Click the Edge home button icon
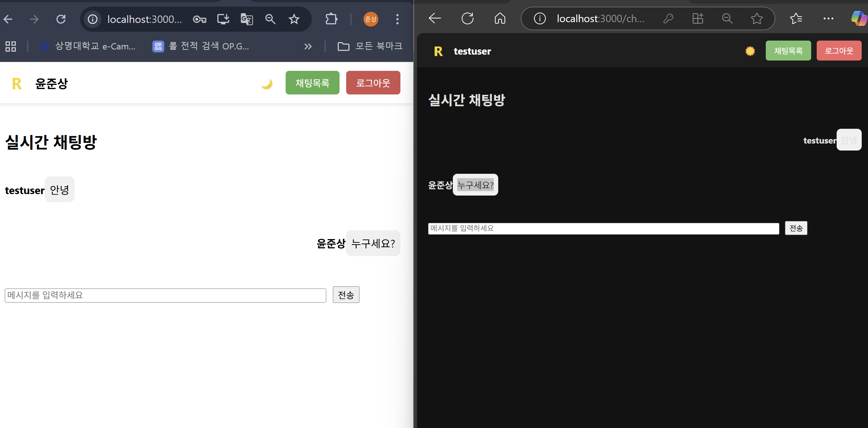Viewport: 868px width, 428px height. pos(500,18)
